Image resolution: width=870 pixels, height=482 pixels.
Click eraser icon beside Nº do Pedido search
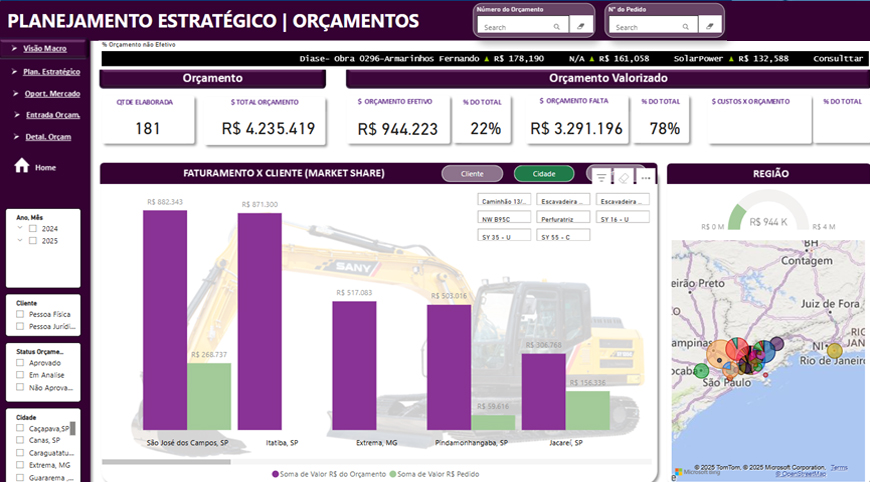(708, 27)
